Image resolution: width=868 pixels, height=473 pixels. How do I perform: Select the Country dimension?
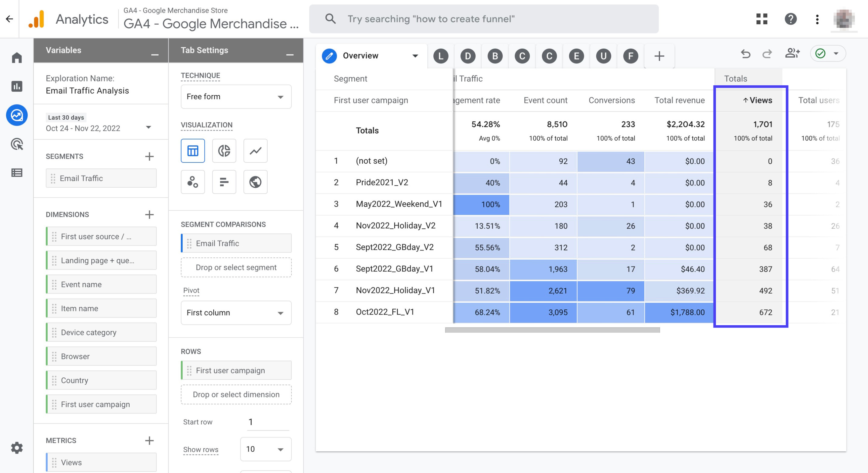[x=101, y=380]
